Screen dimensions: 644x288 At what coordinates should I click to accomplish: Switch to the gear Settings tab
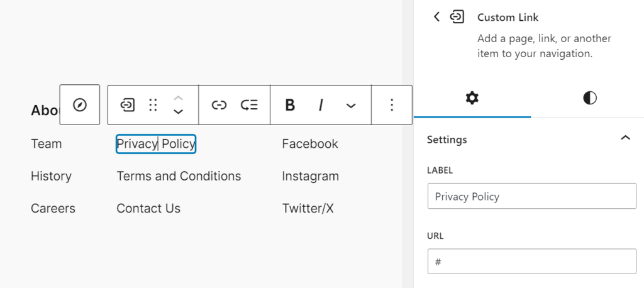coord(472,98)
